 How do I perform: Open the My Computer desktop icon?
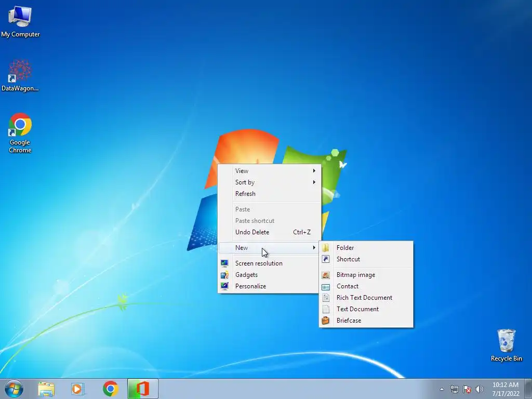point(20,21)
